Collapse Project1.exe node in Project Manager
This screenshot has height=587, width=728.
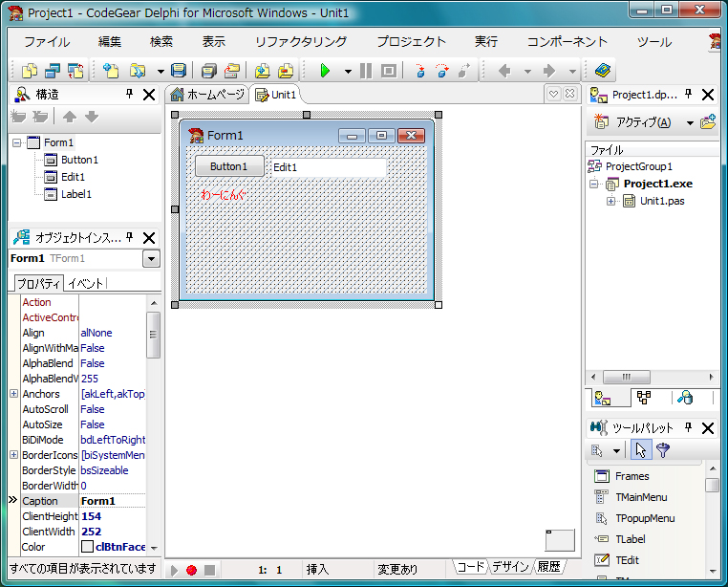[x=594, y=185]
